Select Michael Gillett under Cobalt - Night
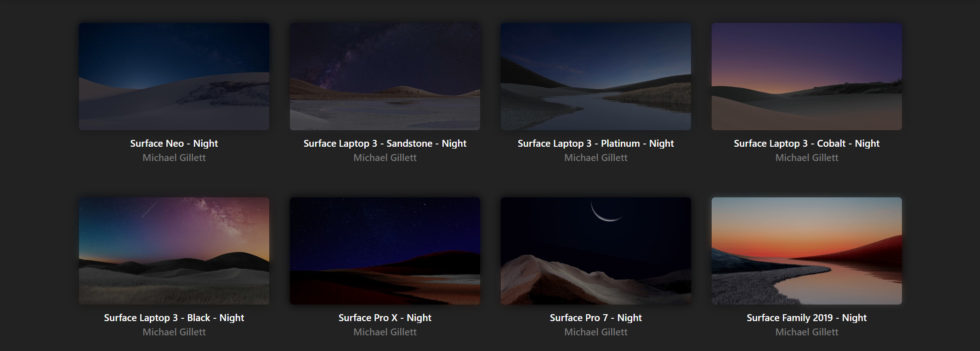This screenshot has height=351, width=980. click(x=807, y=158)
